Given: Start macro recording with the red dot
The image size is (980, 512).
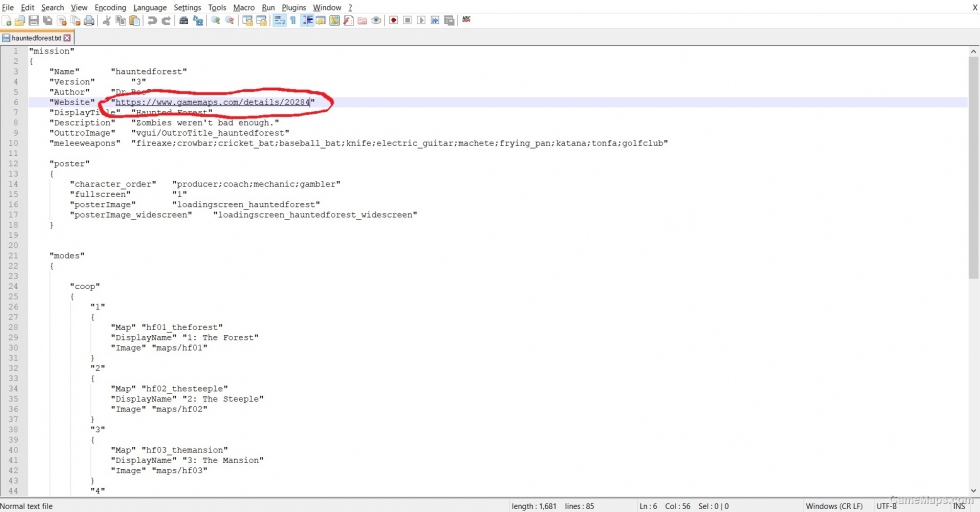Looking at the screenshot, I should [394, 21].
